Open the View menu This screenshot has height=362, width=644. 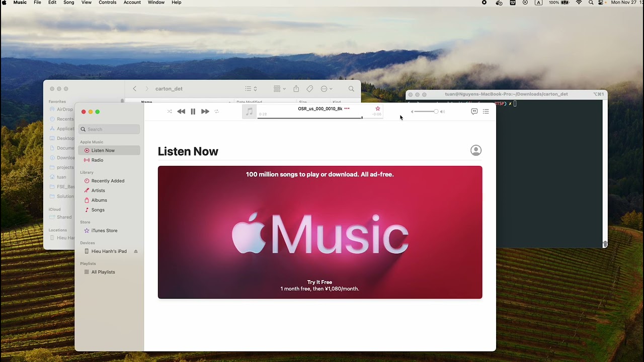click(87, 3)
